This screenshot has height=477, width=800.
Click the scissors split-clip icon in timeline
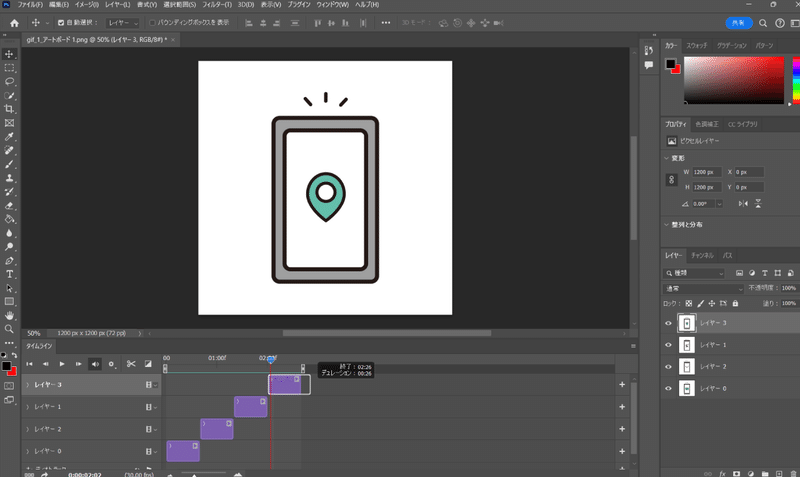(131, 364)
